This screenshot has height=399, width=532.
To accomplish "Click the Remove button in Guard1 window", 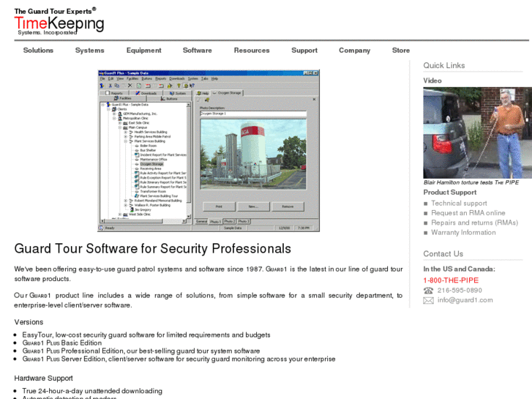I will click(288, 206).
